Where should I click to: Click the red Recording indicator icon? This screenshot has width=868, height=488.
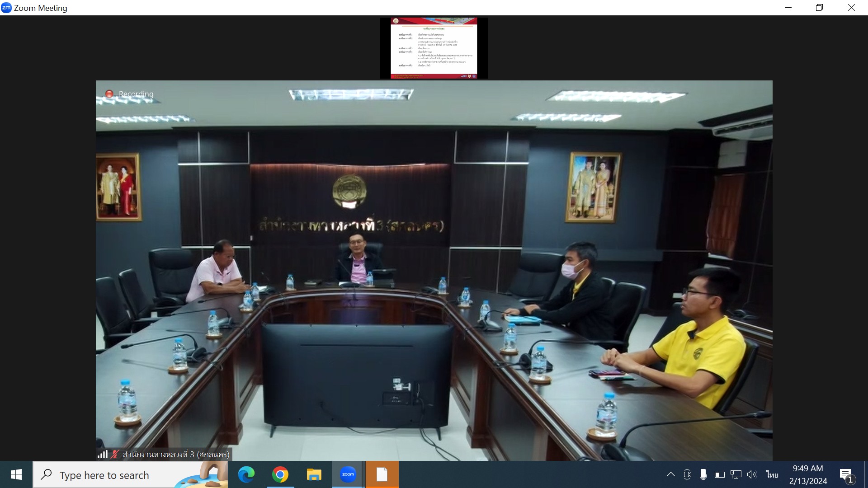109,94
